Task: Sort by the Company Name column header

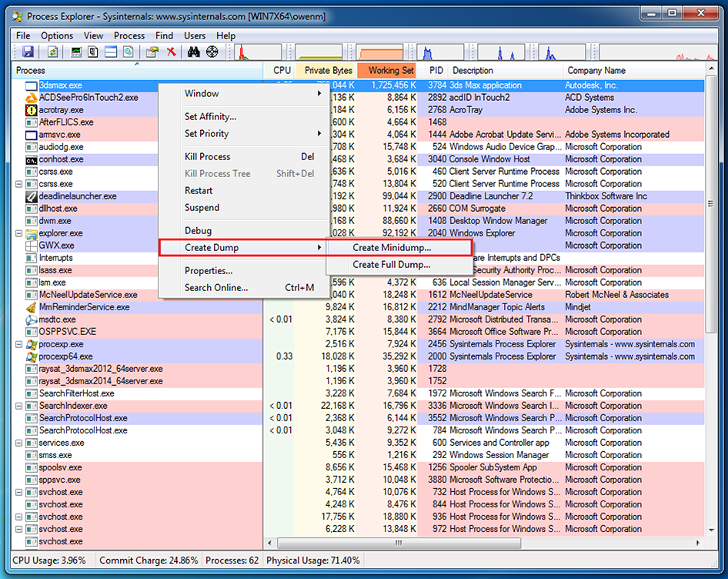Action: (634, 71)
